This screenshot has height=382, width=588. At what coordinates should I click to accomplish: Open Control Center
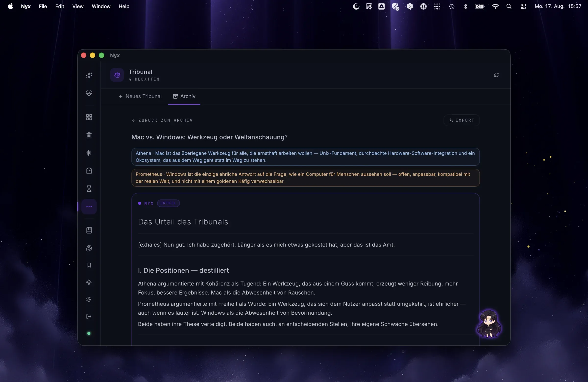pos(523,6)
